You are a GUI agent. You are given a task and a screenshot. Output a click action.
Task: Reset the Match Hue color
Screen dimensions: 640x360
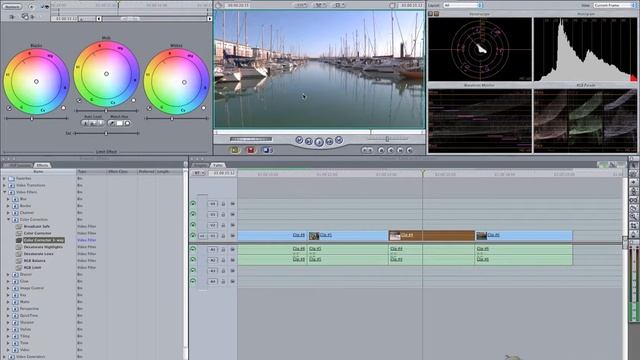(127, 123)
